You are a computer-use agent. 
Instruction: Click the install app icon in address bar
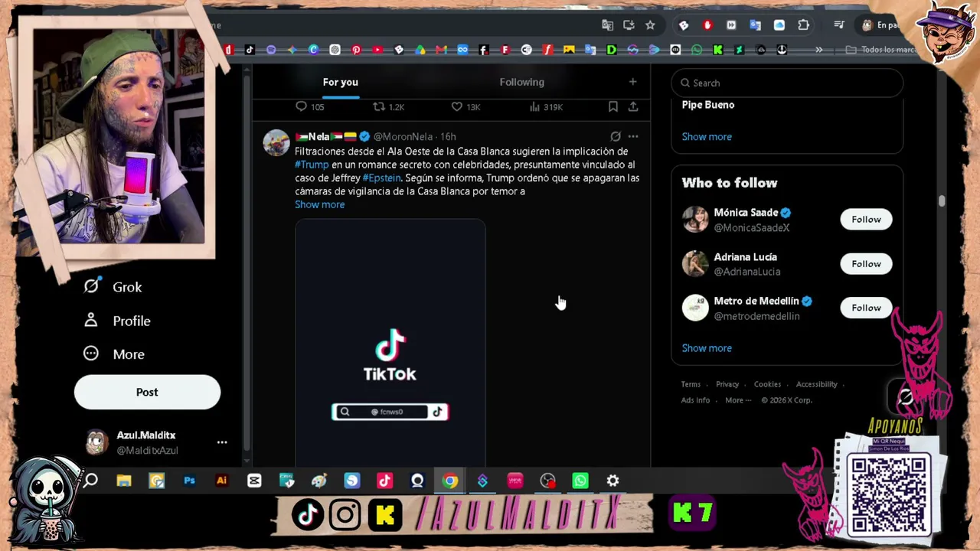[x=629, y=25]
